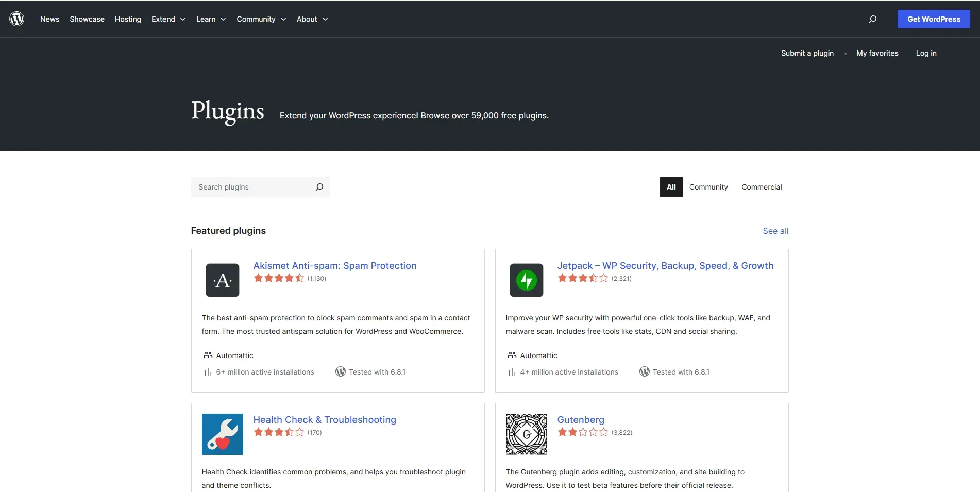The image size is (980, 492).
Task: Switch to the Community plugins filter
Action: pos(708,187)
